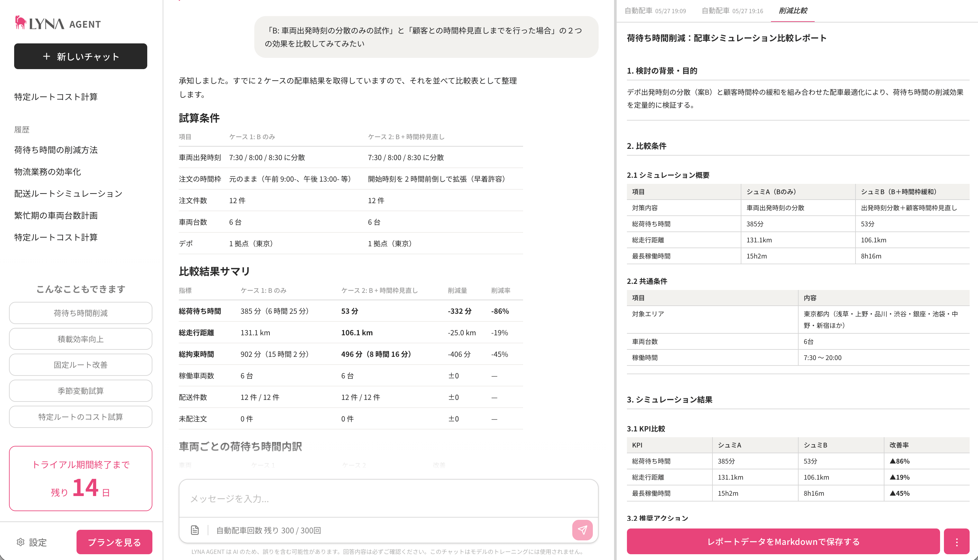The width and height of the screenshot is (978, 560).
Task: Click the 106.1 km value in summary table
Action: point(357,332)
